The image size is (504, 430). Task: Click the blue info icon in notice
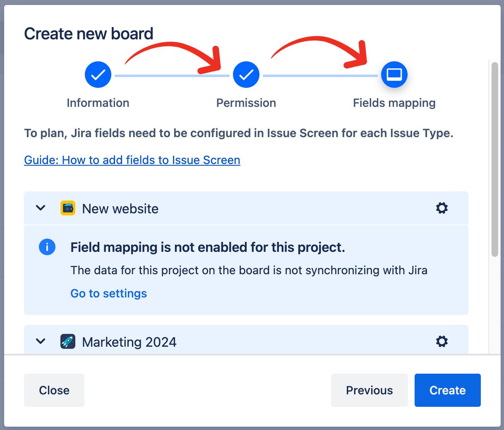click(x=47, y=247)
